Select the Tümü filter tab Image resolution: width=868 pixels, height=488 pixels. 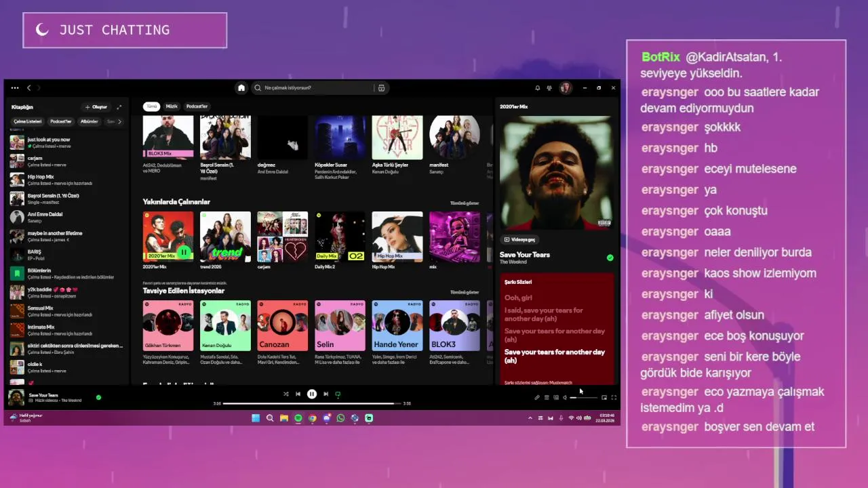pyautogui.click(x=152, y=106)
